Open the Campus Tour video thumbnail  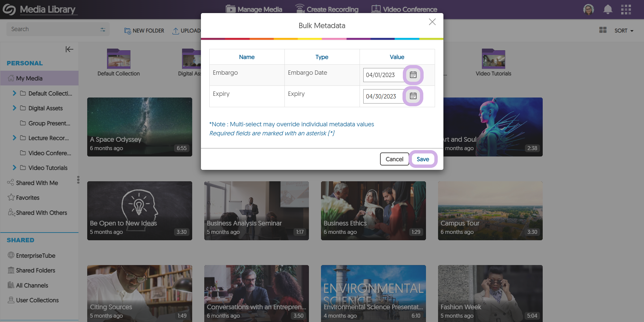(490, 210)
